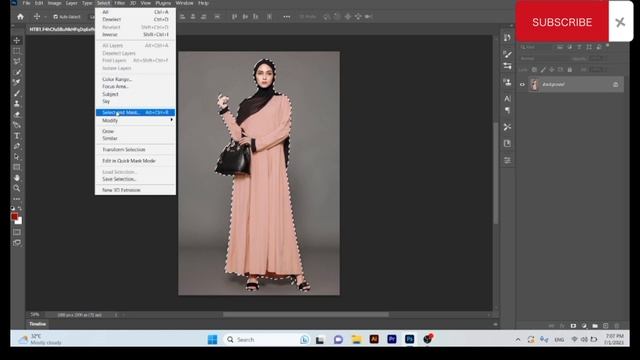Open the layer Opacity dropdown

598,58
